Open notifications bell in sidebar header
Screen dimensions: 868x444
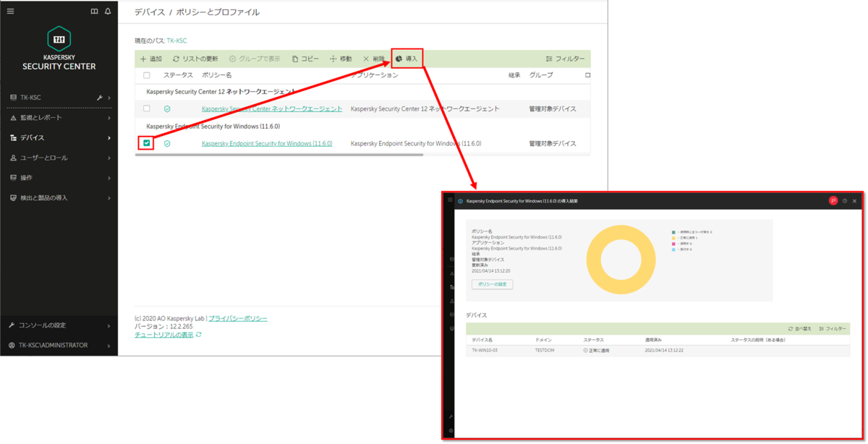point(108,12)
